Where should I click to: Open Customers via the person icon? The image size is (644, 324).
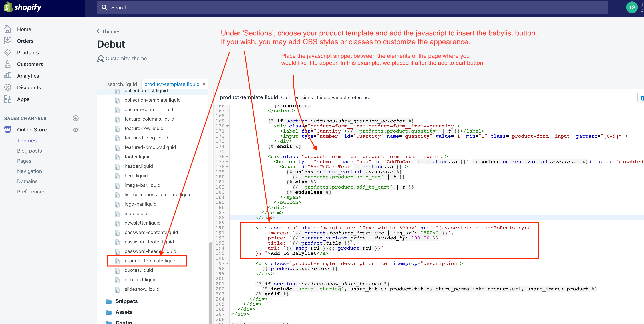pyautogui.click(x=8, y=64)
